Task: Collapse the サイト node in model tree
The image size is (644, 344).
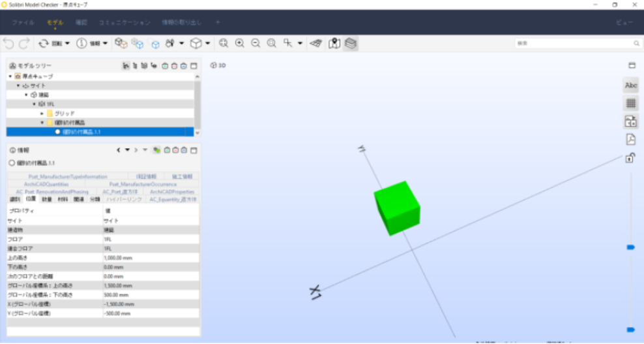Action: click(18, 86)
